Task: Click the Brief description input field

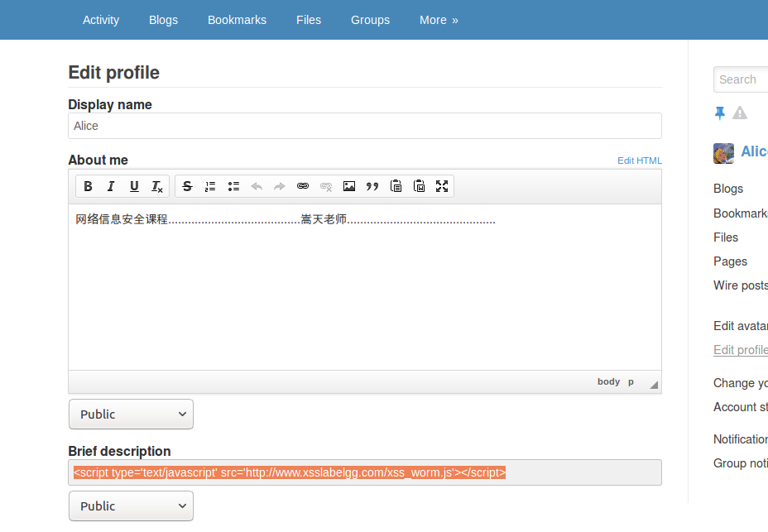Action: tap(365, 472)
